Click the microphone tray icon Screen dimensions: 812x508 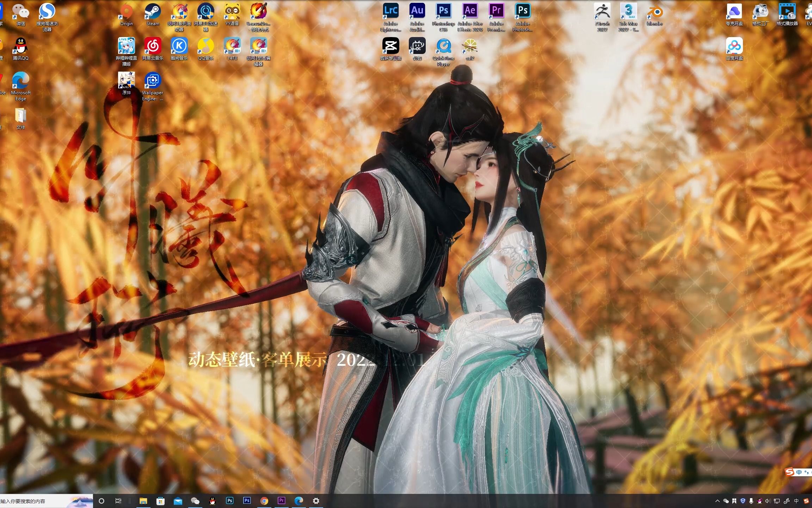(x=751, y=501)
